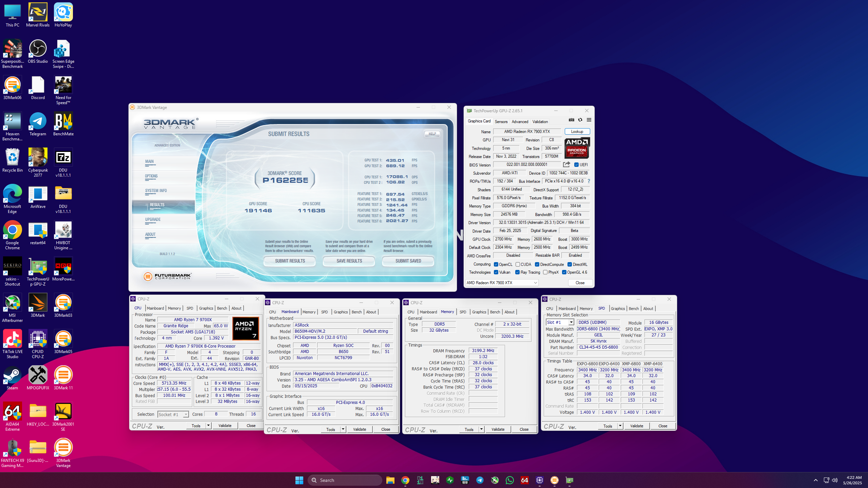The width and height of the screenshot is (868, 488).
Task: Select the TechPowerUp GPU-Z desktop icon
Action: (x=38, y=272)
